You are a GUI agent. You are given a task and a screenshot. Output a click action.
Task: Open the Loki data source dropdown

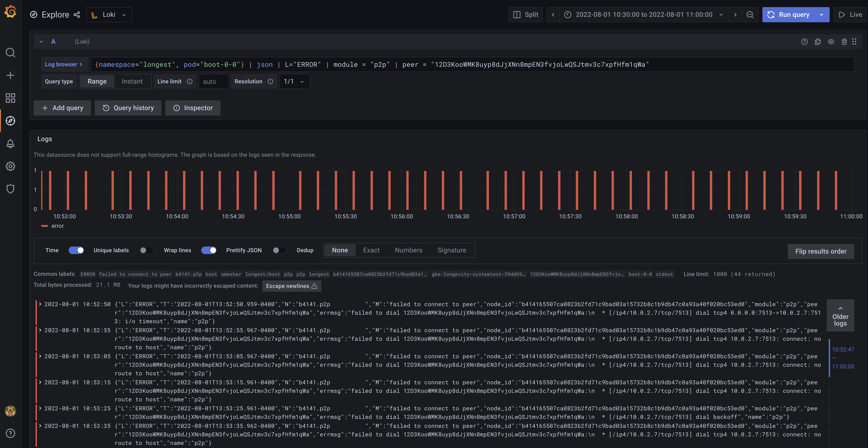click(x=109, y=14)
